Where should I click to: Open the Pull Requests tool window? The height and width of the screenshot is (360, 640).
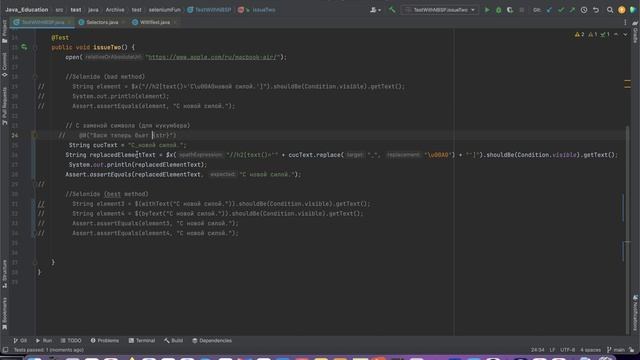click(4, 106)
